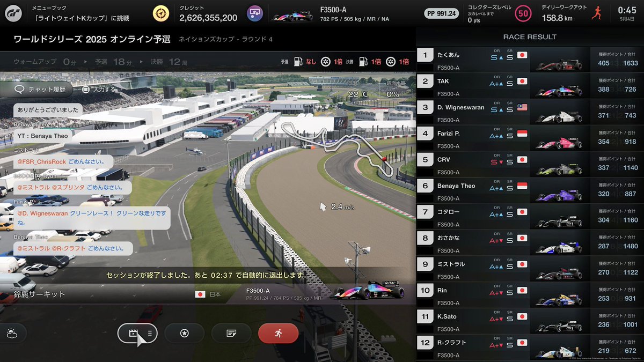The image size is (644, 362).
Task: Select CRV result row
Action: coord(530,164)
